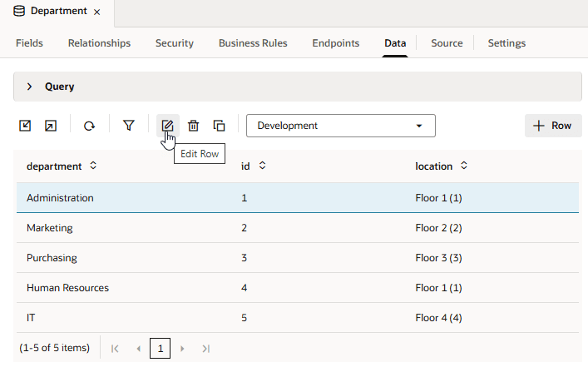Viewport: 588px width, 367px height.
Task: Click the Duplicate Row copy icon
Action: (x=219, y=126)
